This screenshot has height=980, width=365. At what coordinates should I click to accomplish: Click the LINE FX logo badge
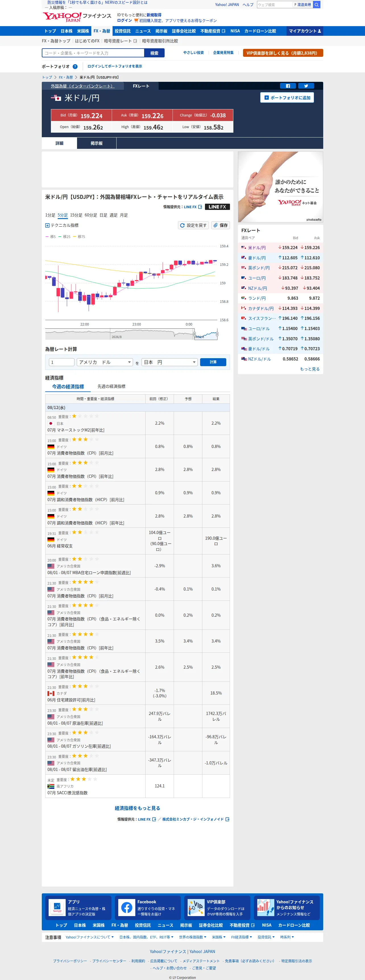pos(217,207)
